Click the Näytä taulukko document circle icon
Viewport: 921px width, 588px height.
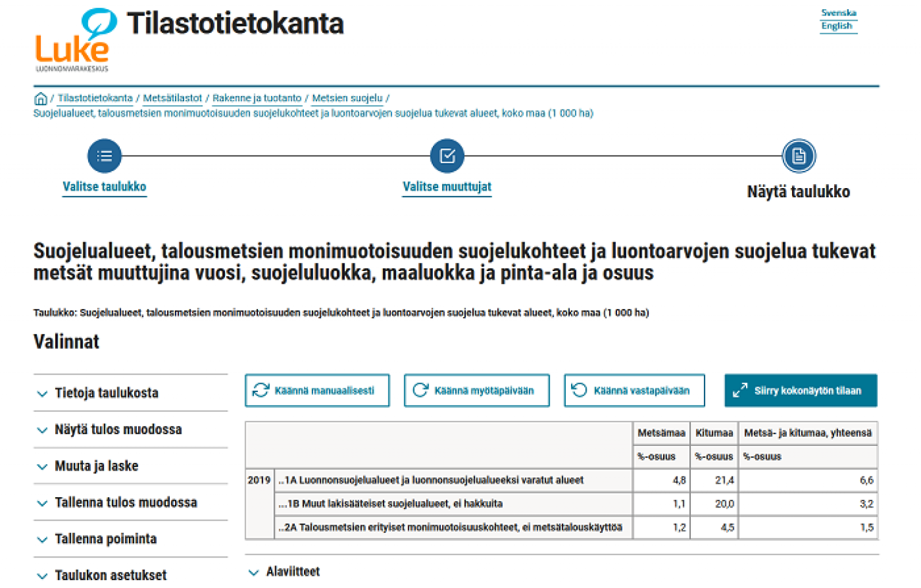point(798,155)
